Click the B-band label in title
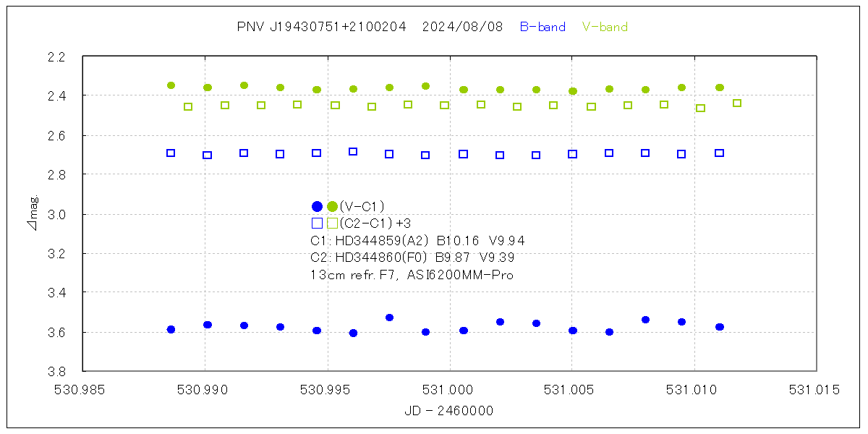This screenshot has height=434, width=868. [x=542, y=27]
